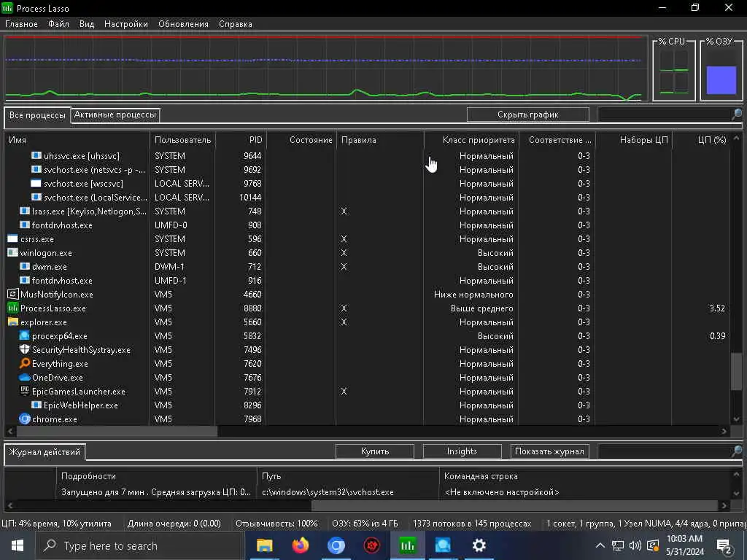Click the dwm.exe process icon
Screen dimensions: 747x560
tap(25, 265)
